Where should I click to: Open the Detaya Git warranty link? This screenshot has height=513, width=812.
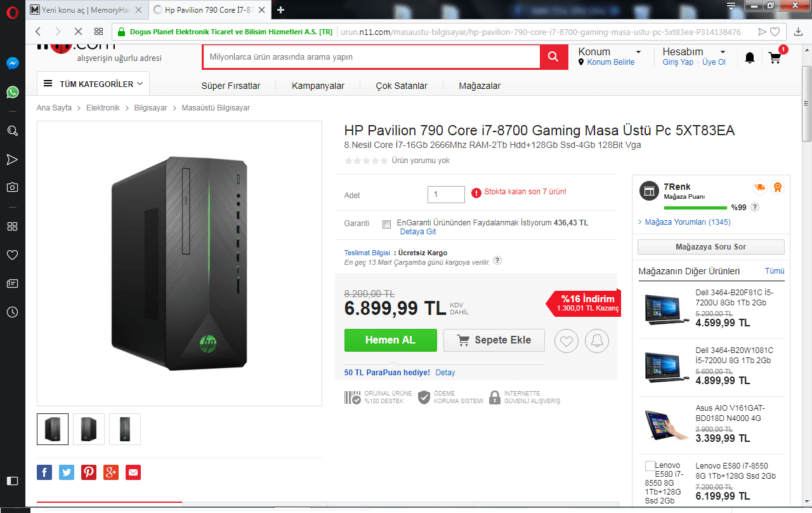418,232
